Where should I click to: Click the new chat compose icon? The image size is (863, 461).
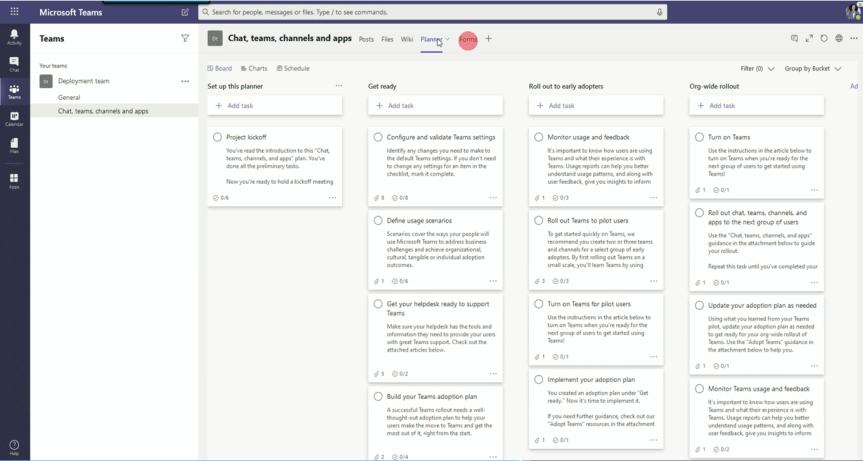click(x=185, y=12)
